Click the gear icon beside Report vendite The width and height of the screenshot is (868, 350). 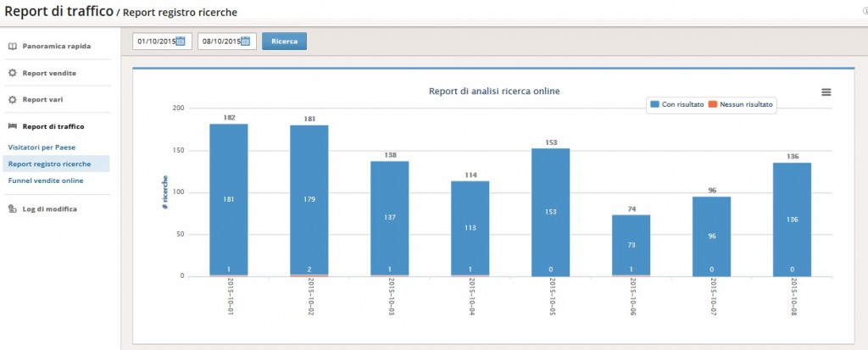tap(13, 73)
